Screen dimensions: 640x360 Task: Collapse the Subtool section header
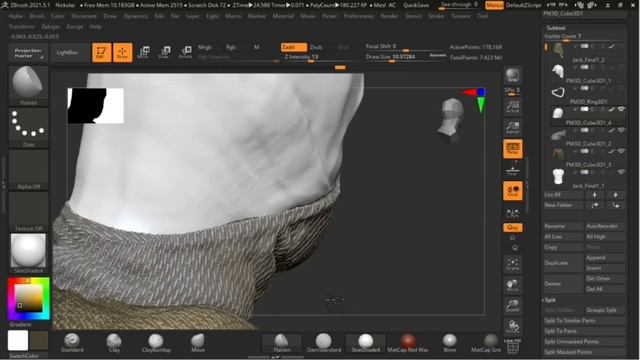556,28
